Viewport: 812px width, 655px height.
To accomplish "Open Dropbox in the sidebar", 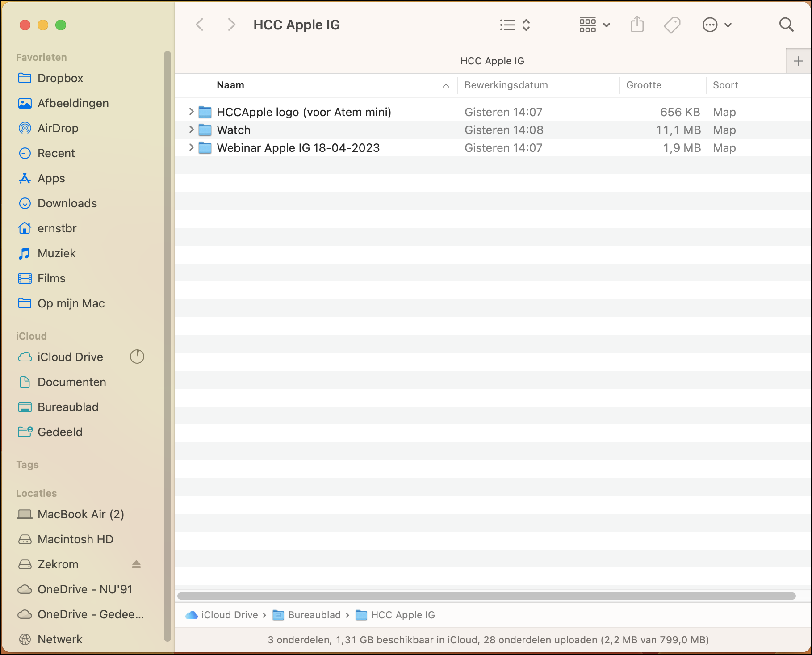I will point(60,78).
